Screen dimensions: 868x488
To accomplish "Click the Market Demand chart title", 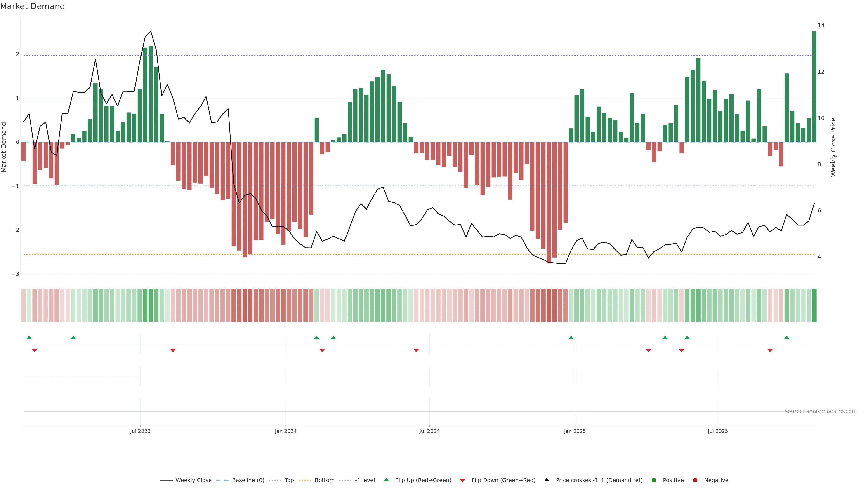I will tap(32, 6).
